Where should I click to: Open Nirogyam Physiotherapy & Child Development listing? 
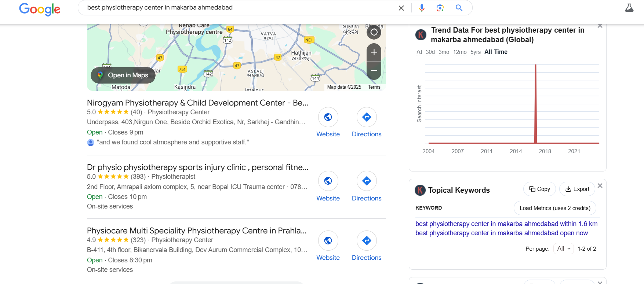(197, 103)
